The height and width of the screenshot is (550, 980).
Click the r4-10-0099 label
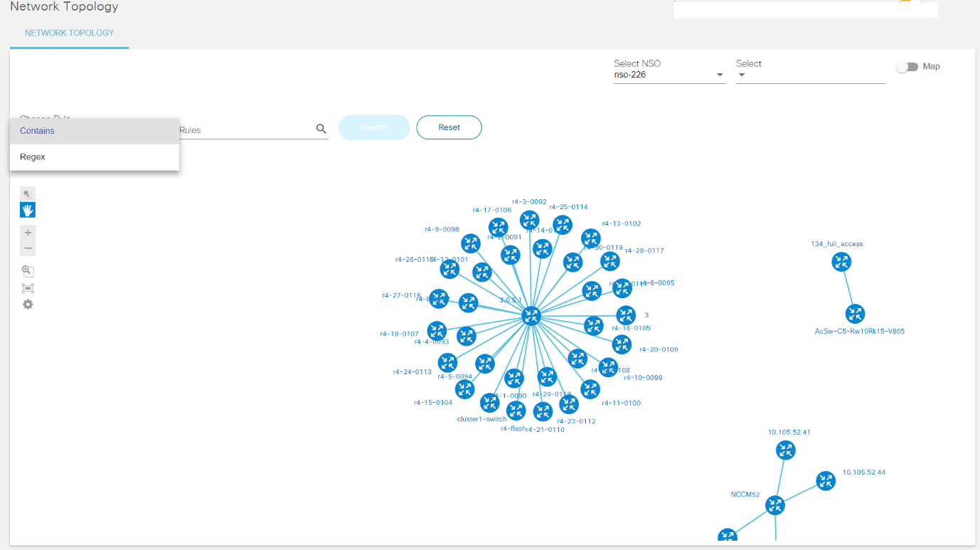coord(643,378)
